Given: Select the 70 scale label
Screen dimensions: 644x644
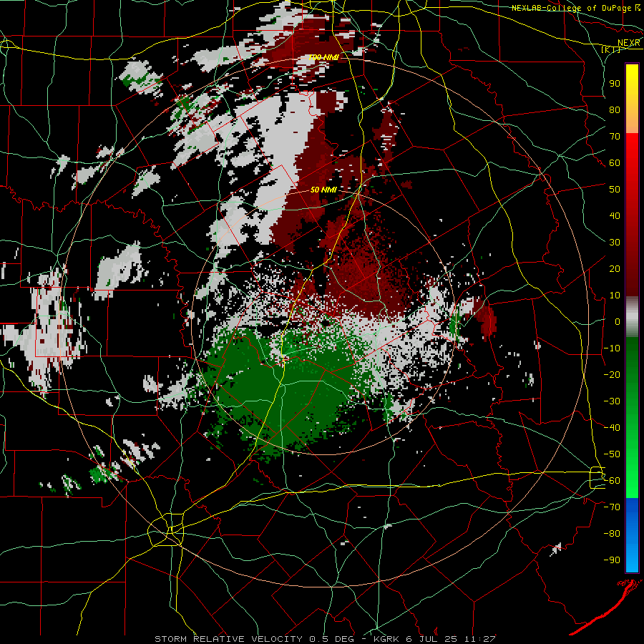Looking at the screenshot, I should tap(615, 137).
